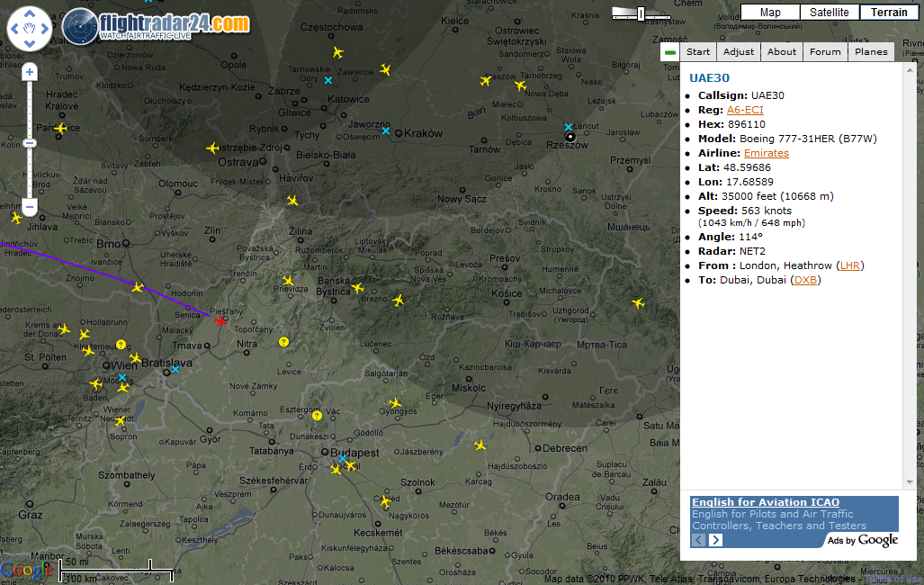
Task: Open the Start tab
Action: click(698, 52)
